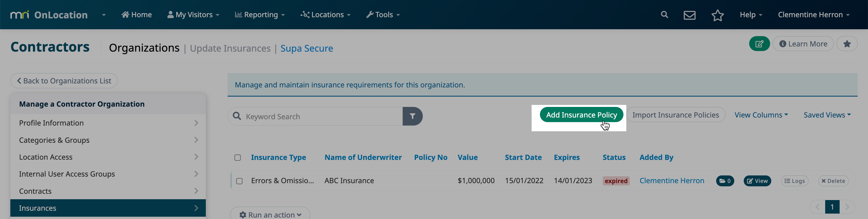The height and width of the screenshot is (219, 868).
Task: Click Back to Organizations List
Action: click(x=64, y=81)
